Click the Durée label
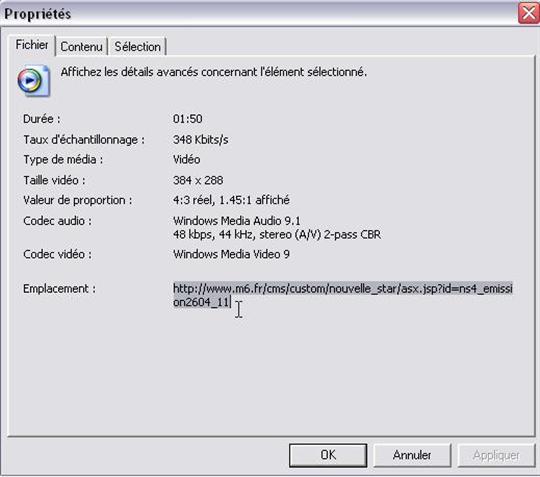 tap(42, 119)
